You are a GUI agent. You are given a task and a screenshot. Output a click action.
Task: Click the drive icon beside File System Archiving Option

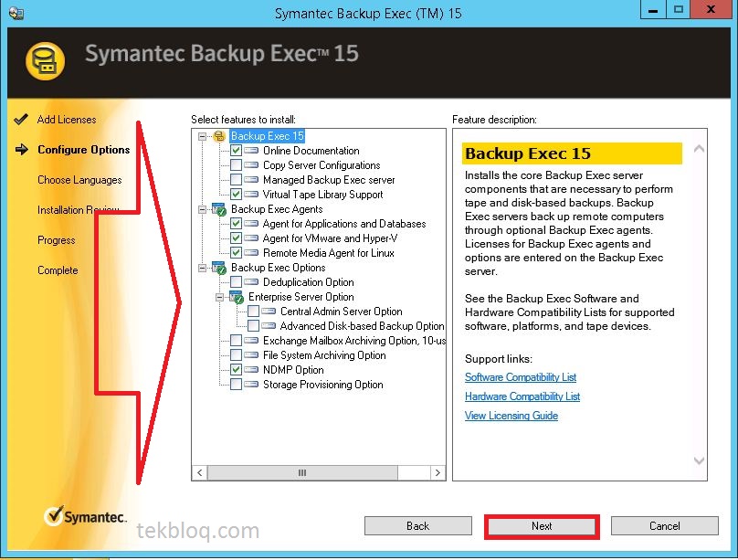tap(251, 355)
